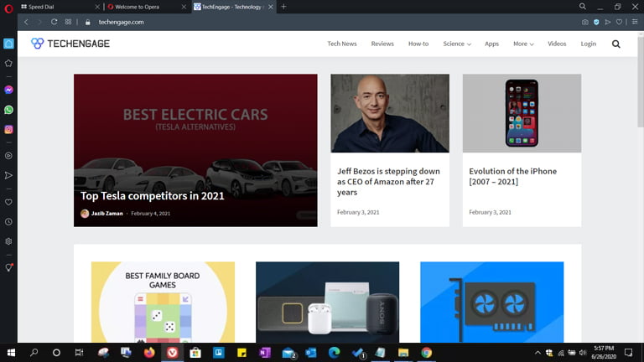644x362 pixels.
Task: Take a snapshot with camera icon
Action: [x=584, y=22]
